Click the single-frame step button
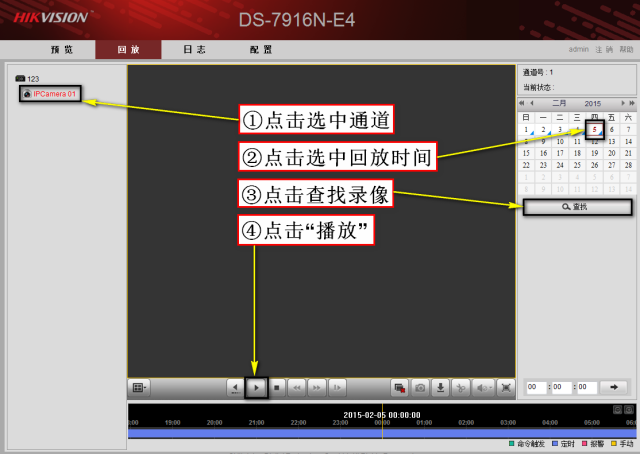Viewport: 640px width, 454px height. click(x=337, y=387)
